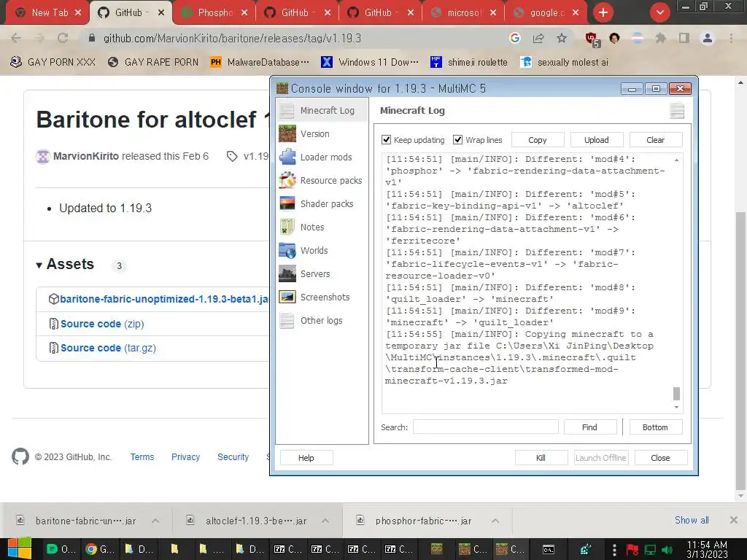Click the GitHub logo in footer
The image size is (747, 560).
[20, 456]
